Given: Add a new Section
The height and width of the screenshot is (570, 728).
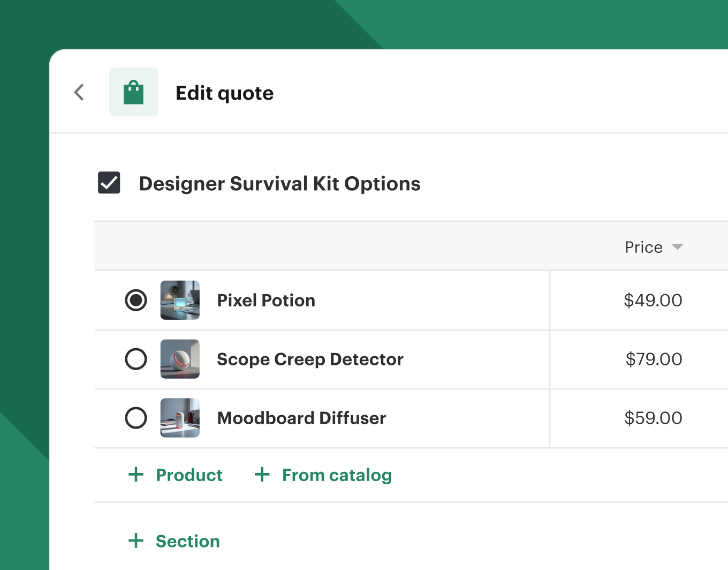Looking at the screenshot, I should click(187, 541).
